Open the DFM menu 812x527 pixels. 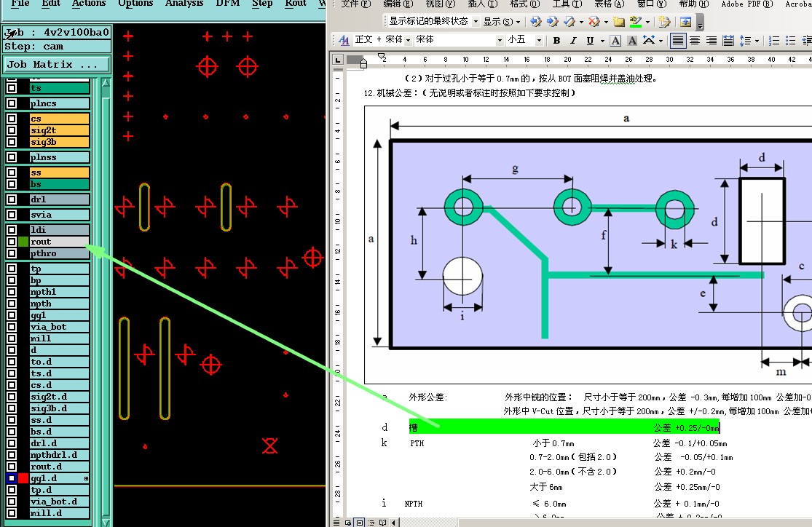coord(228,4)
